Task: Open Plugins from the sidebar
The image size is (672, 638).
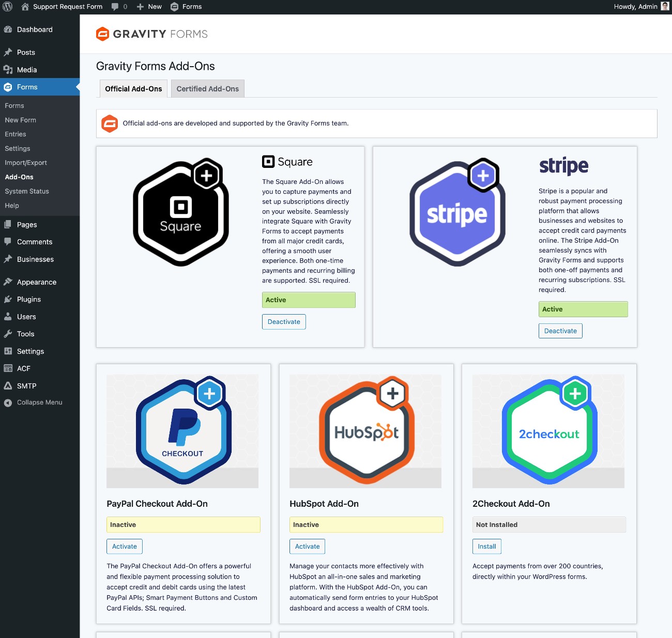Action: (x=28, y=299)
